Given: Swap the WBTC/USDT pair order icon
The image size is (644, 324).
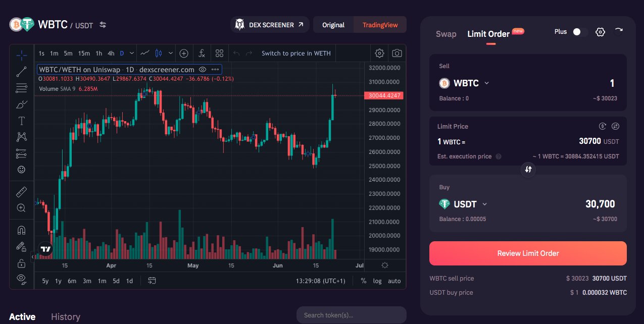Looking at the screenshot, I should coord(103,25).
